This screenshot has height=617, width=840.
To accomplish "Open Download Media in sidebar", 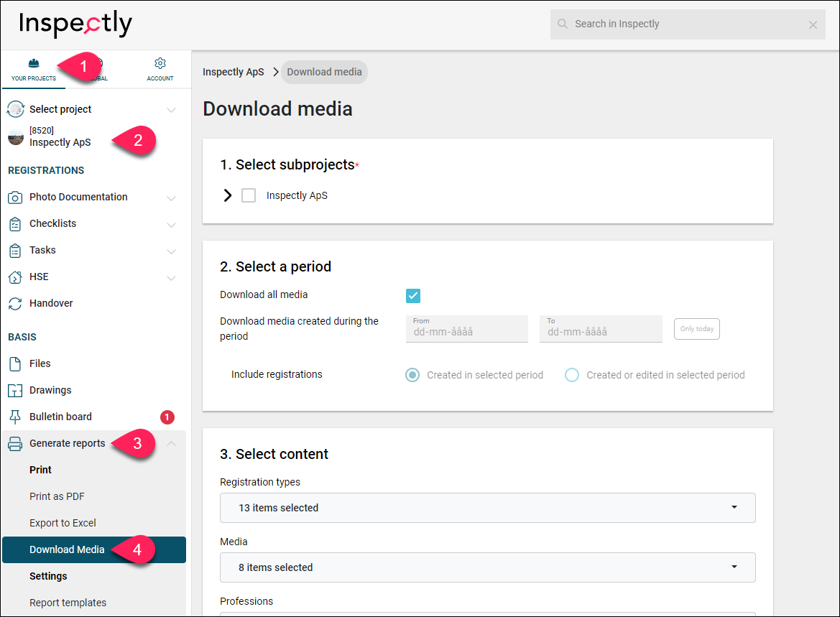I will [x=94, y=549].
